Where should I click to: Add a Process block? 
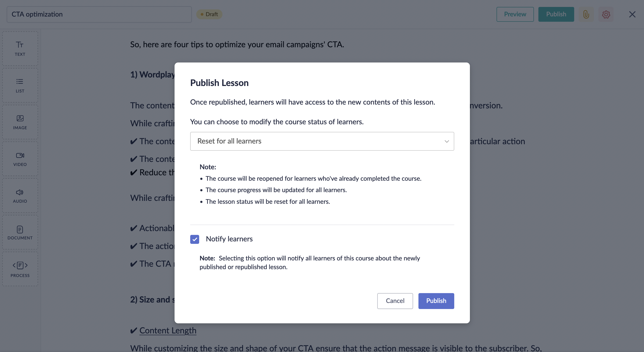[20, 269]
